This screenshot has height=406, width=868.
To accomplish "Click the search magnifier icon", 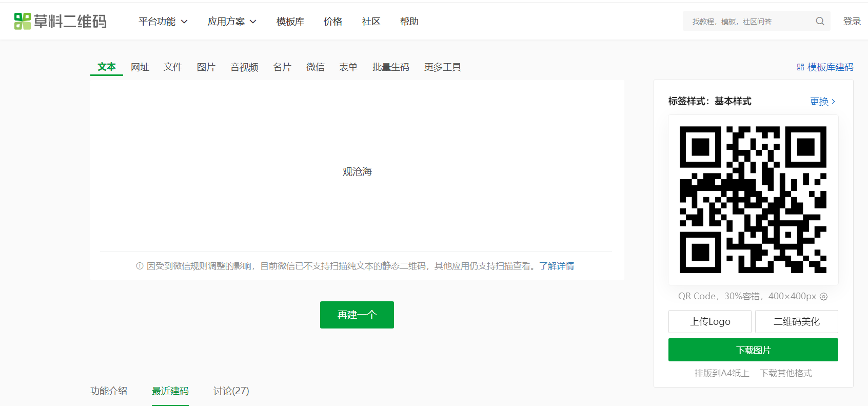I will 820,21.
